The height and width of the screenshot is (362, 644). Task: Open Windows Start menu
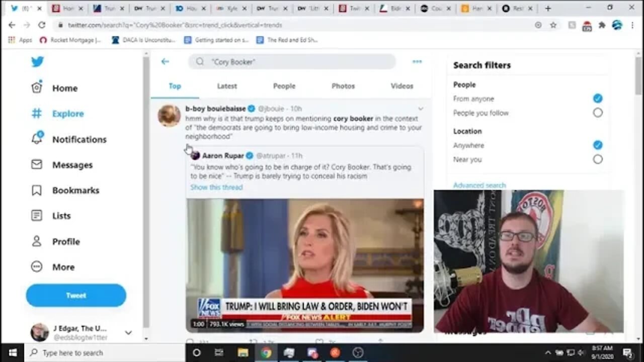click(12, 352)
